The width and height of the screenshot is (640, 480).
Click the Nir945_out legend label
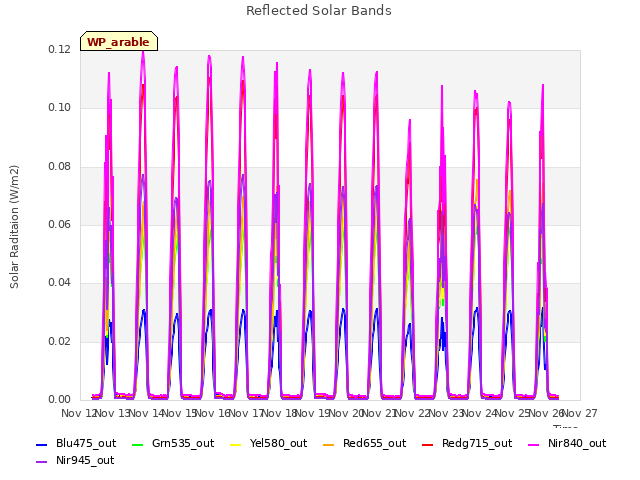85,460
